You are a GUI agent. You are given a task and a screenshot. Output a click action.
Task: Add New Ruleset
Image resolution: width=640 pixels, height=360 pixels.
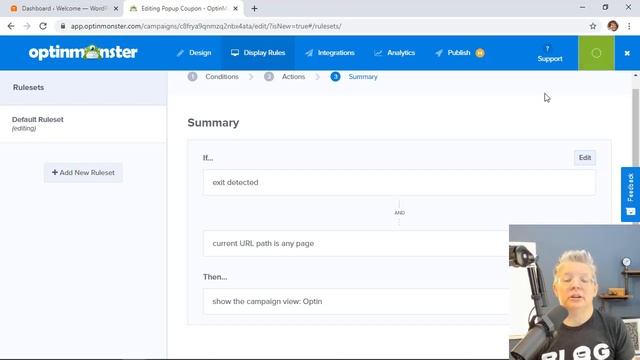tap(83, 173)
